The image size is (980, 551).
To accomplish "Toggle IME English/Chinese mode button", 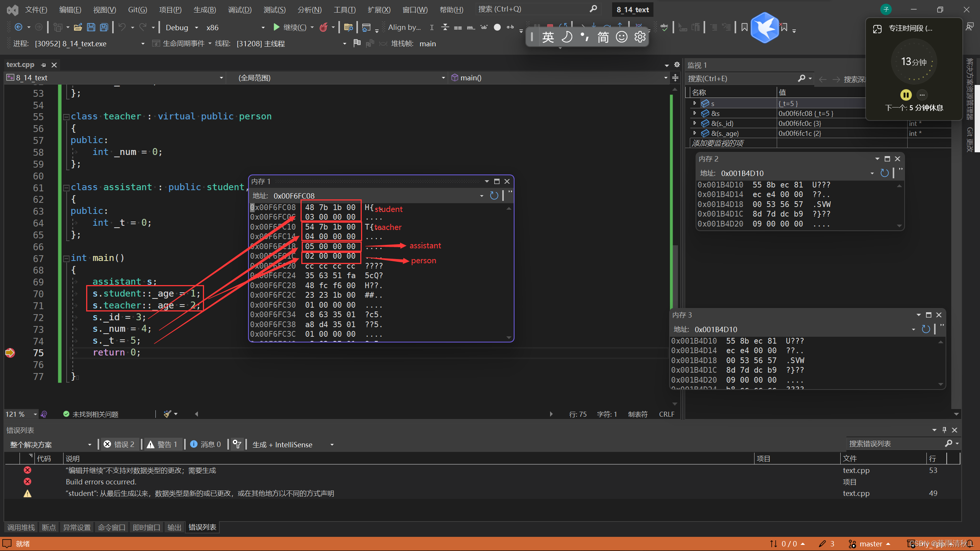I will 548,37.
